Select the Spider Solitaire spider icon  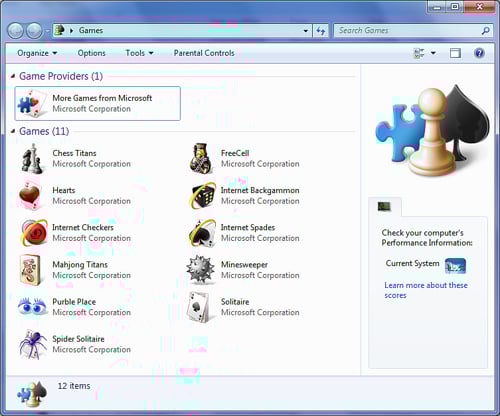pyautogui.click(x=33, y=344)
